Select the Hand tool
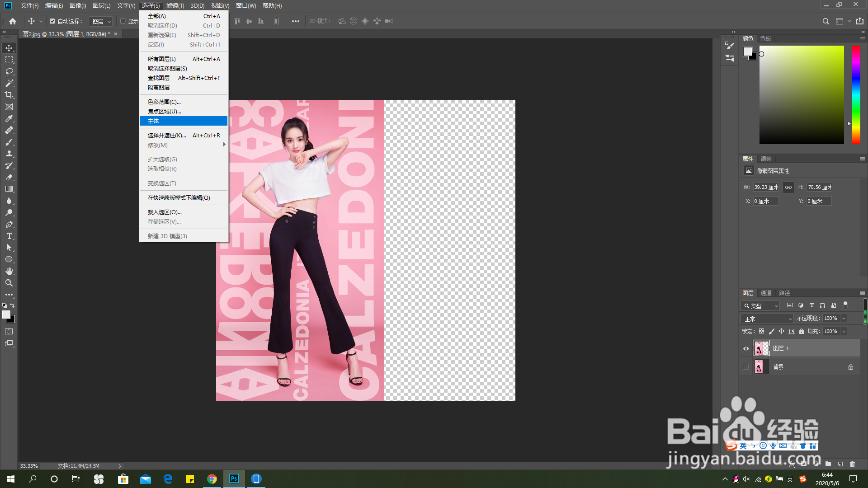Screen dimensions: 868x488 [x=9, y=271]
